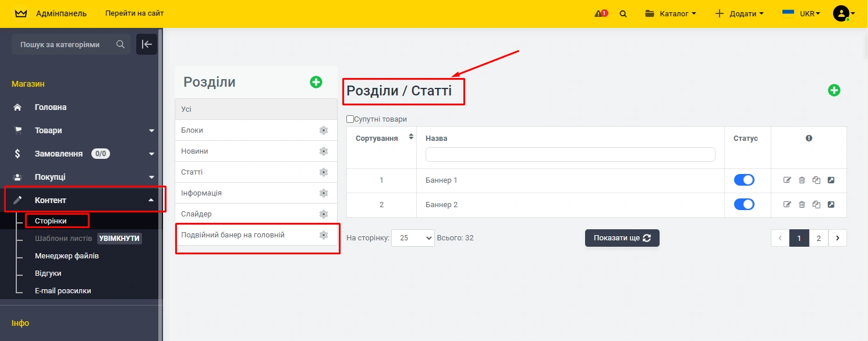The width and height of the screenshot is (868, 341).
Task: Click the copy icon for Баннер 1
Action: (816, 180)
